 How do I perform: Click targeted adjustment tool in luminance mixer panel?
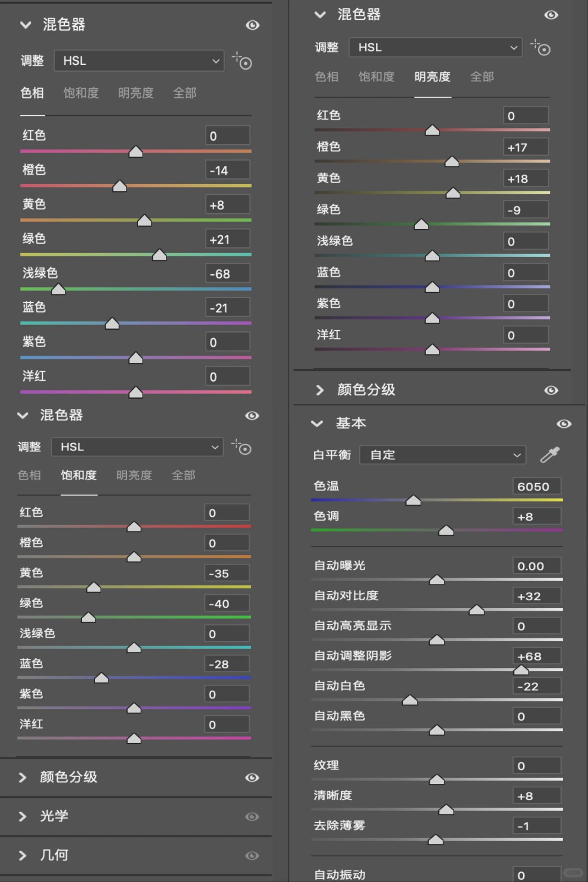[540, 47]
